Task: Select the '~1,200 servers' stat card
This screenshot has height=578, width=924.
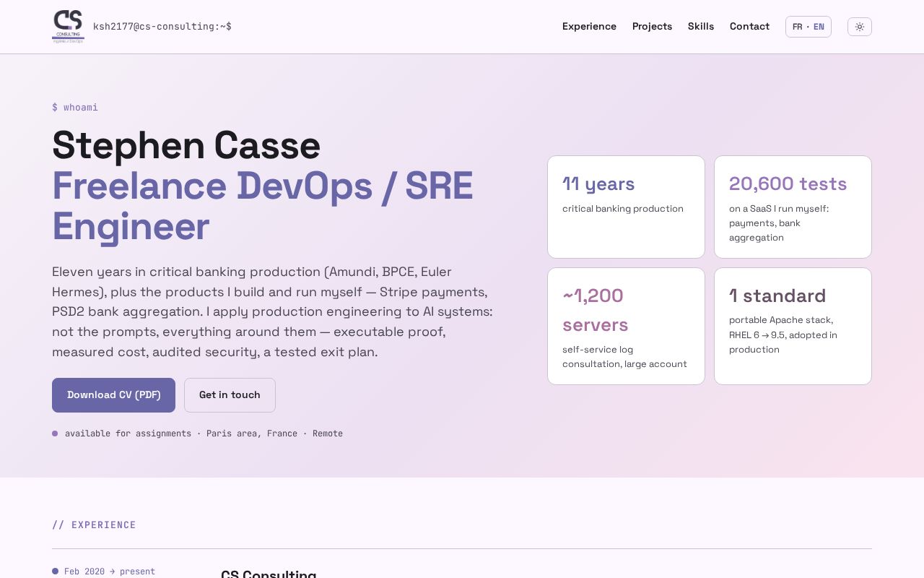Action: [626, 327]
